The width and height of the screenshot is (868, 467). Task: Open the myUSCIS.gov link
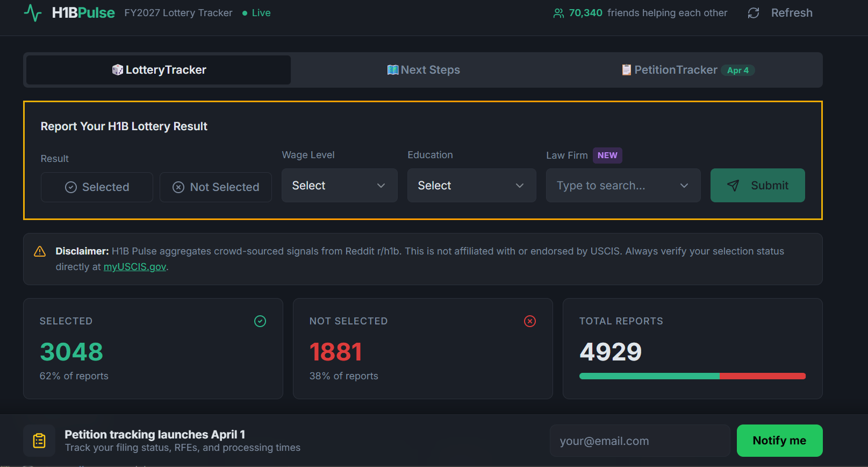coord(135,267)
